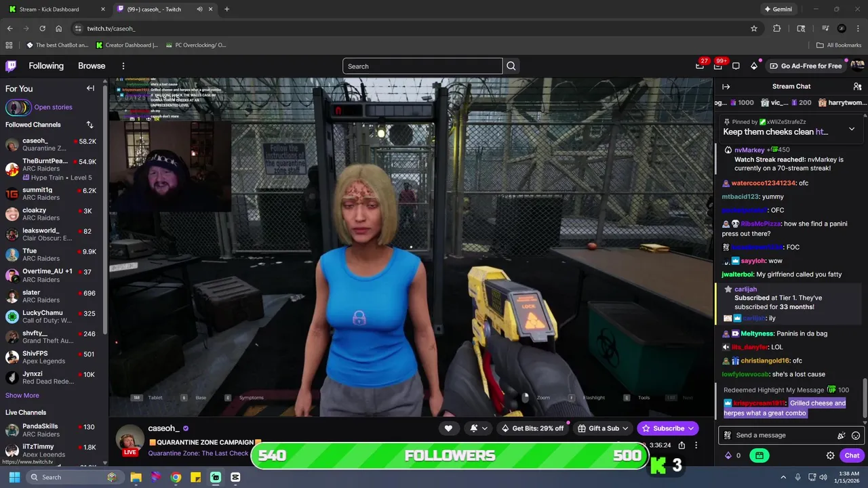Focus the Twitch Search field
The width and height of the screenshot is (868, 488).
[422, 66]
